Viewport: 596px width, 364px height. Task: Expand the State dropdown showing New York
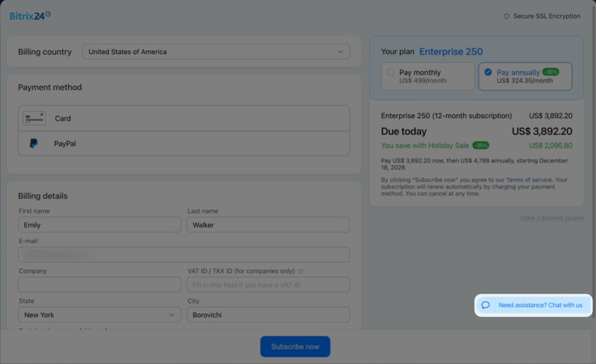(99, 315)
